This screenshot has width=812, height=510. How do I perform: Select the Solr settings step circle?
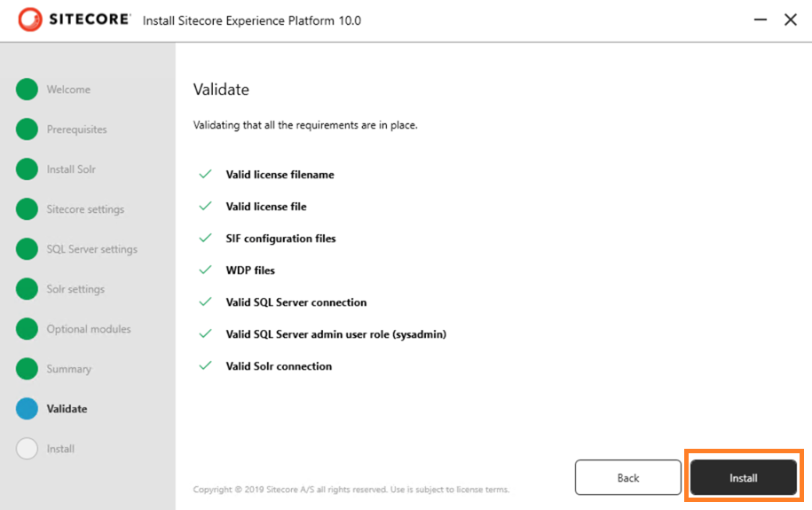tap(27, 288)
